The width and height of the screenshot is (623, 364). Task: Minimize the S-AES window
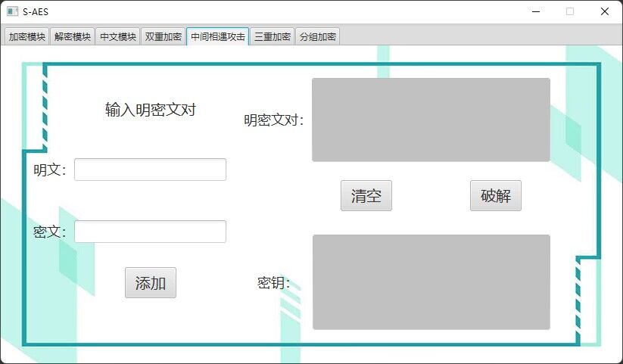[536, 11]
